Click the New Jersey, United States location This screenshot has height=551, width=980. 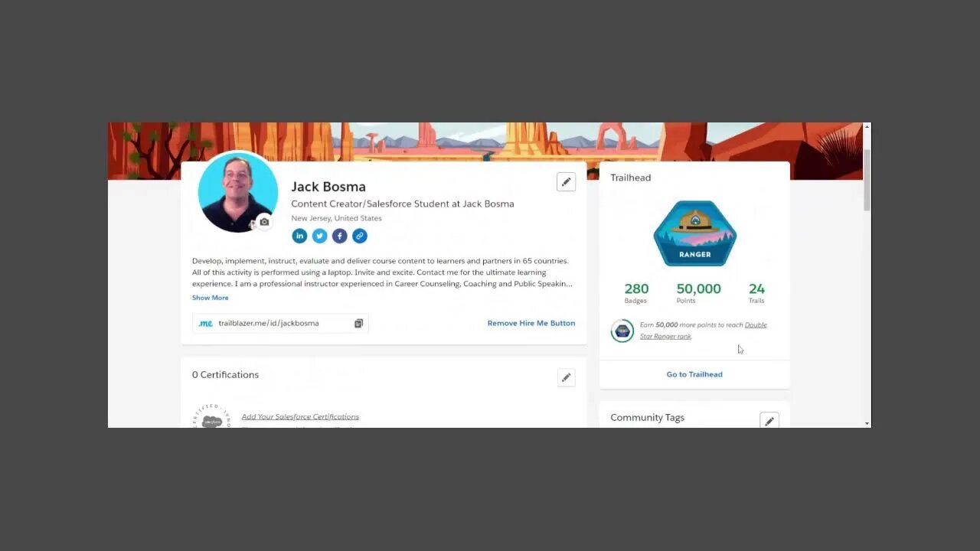tap(336, 218)
